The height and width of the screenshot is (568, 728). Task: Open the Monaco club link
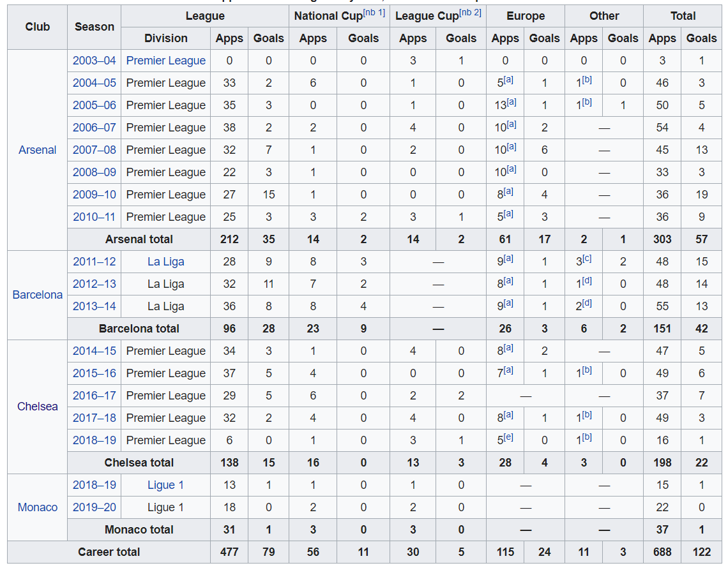(37, 507)
